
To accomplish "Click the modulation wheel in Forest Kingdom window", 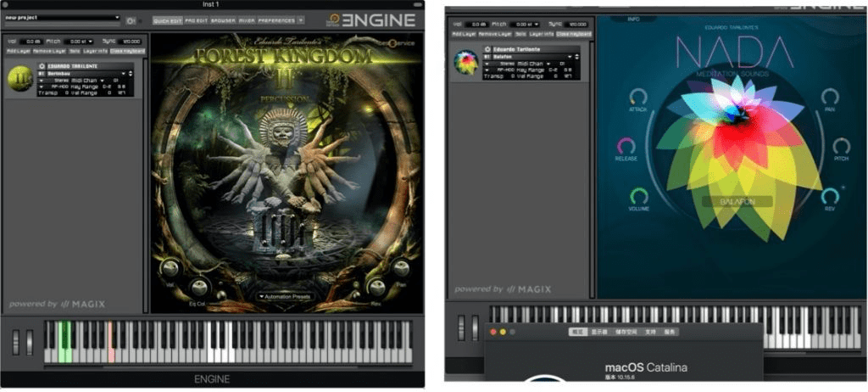I will coord(30,342).
